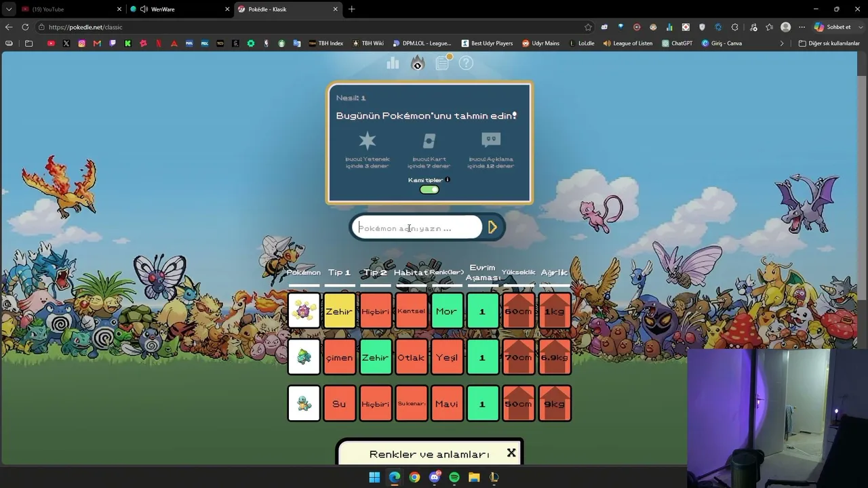This screenshot has height=488, width=868.
Task: Open the League of Listen bookmark
Action: pos(628,43)
